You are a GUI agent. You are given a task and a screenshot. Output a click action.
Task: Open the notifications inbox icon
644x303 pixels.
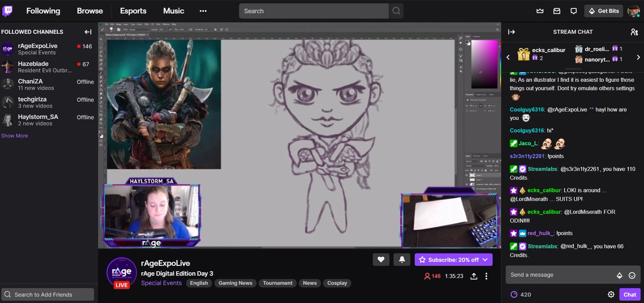tap(557, 11)
